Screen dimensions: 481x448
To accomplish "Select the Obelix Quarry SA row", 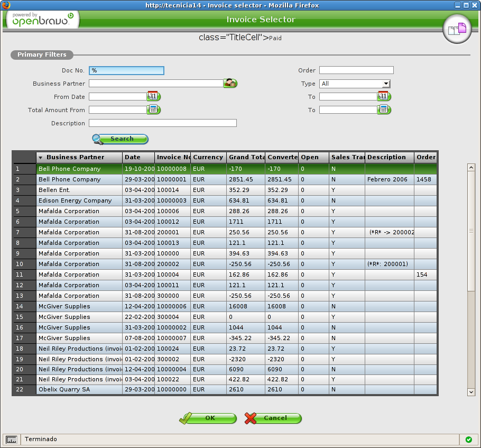I will coord(64,389).
